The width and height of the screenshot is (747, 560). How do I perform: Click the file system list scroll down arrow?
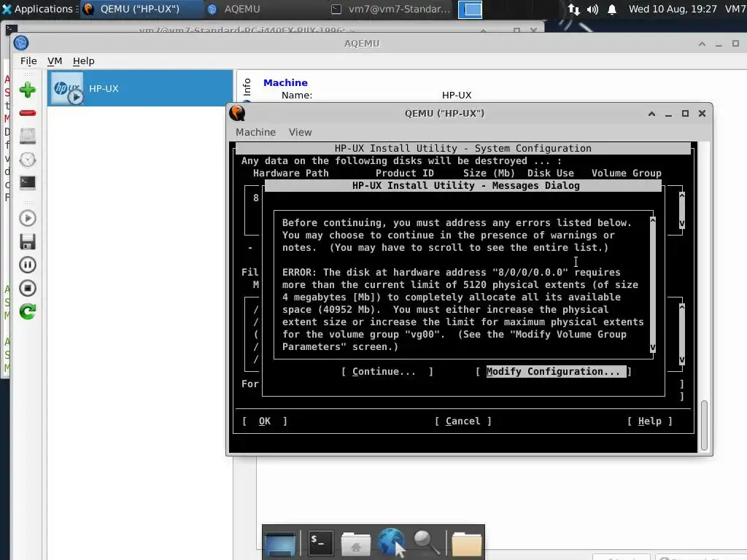(682, 359)
